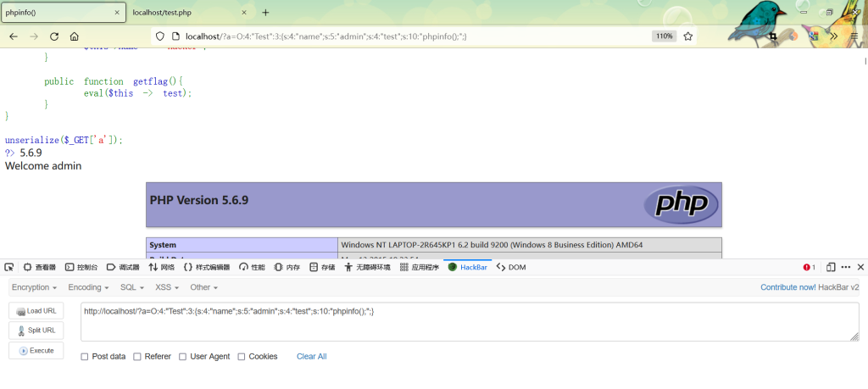Activate the element picker in DevTools

(9, 267)
